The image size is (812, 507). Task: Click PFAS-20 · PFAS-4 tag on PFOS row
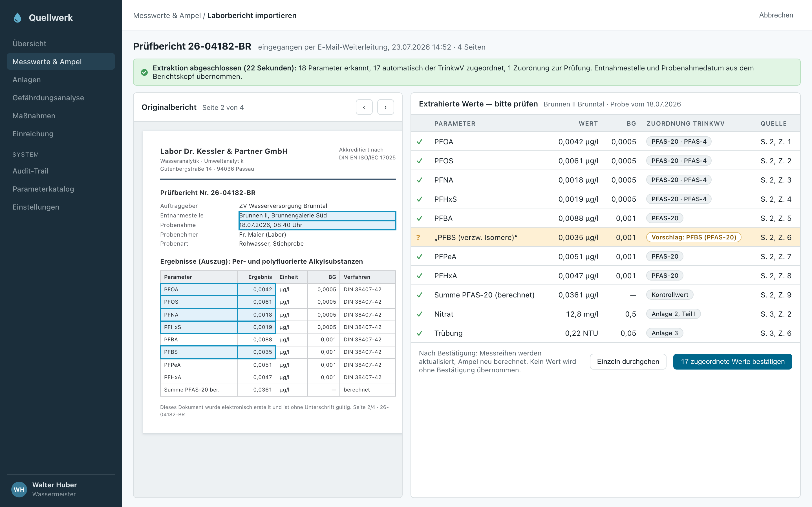[x=679, y=161]
